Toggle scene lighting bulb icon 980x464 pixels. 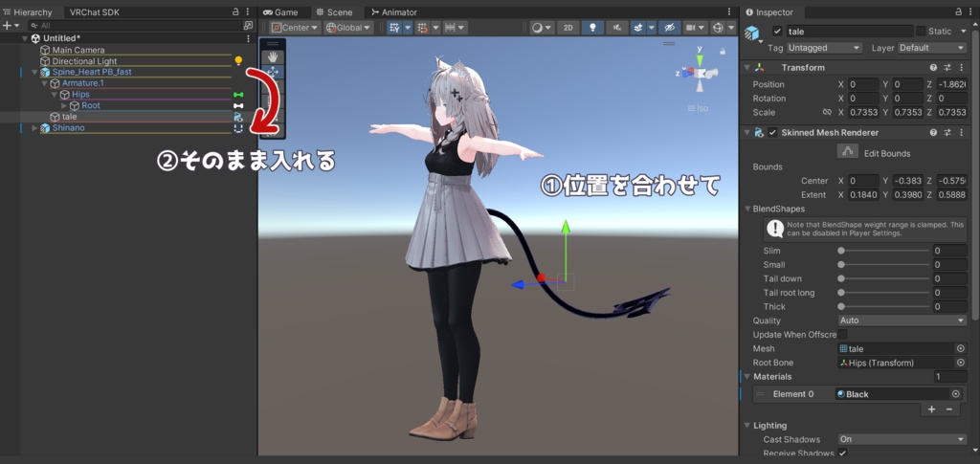pos(592,28)
